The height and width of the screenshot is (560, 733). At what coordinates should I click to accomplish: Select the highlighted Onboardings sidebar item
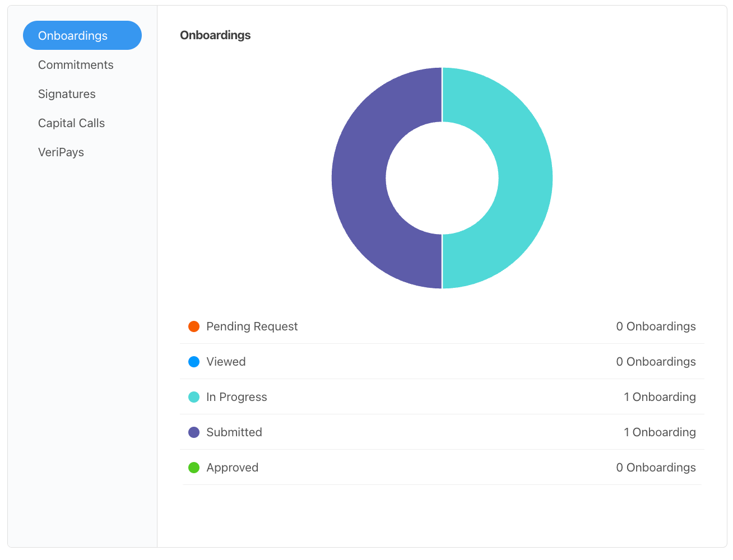click(x=82, y=35)
